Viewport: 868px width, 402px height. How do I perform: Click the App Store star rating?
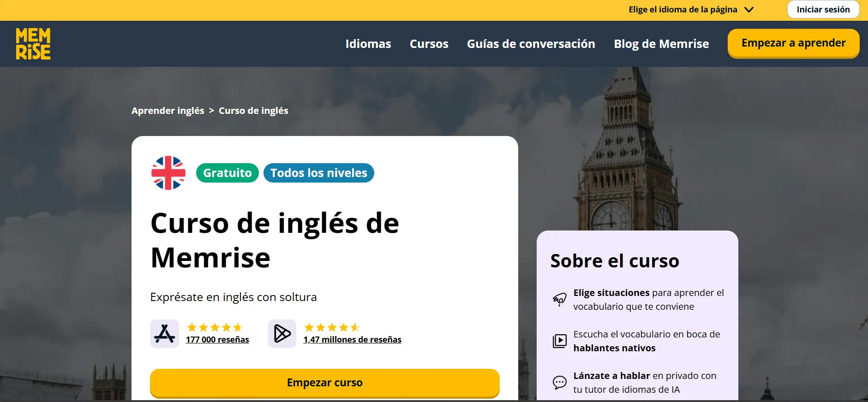click(x=215, y=327)
